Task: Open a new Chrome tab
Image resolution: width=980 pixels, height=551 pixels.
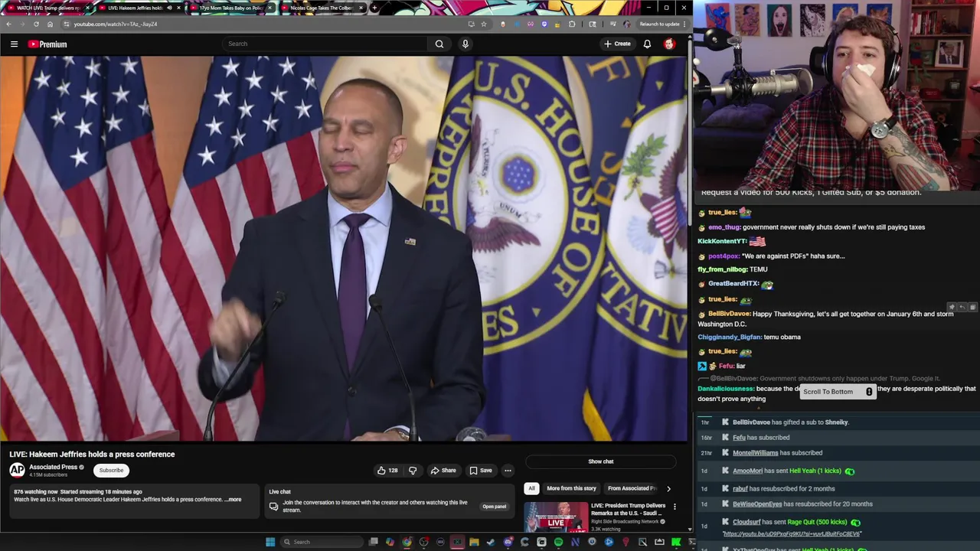Action: (x=374, y=8)
